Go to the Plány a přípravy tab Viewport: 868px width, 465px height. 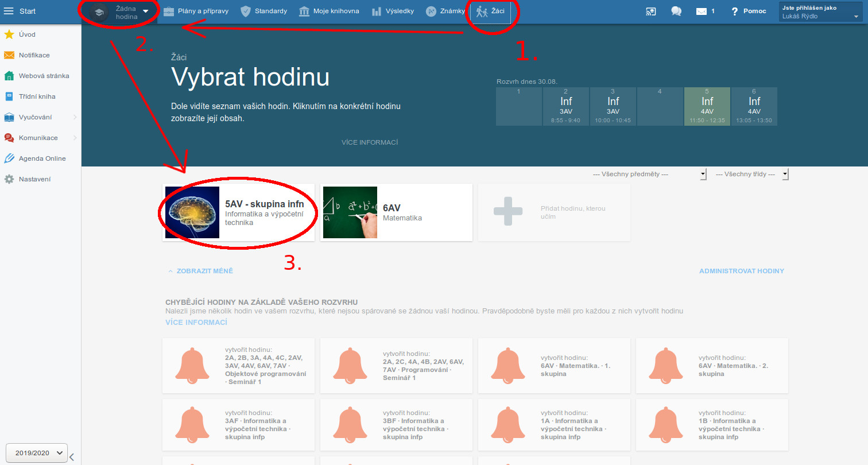click(x=197, y=11)
